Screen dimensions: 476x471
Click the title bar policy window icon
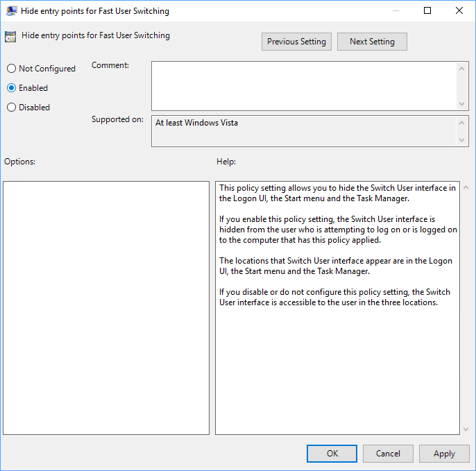(11, 11)
